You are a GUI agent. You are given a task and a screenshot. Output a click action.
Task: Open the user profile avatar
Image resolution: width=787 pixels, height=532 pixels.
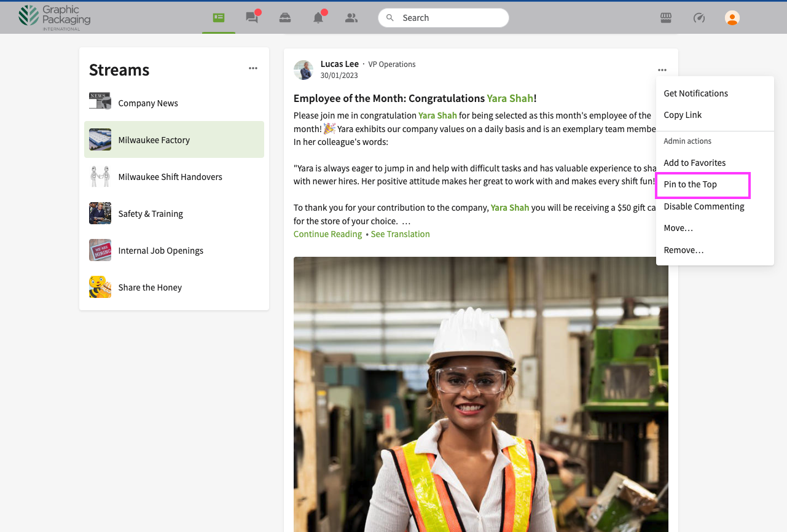732,18
